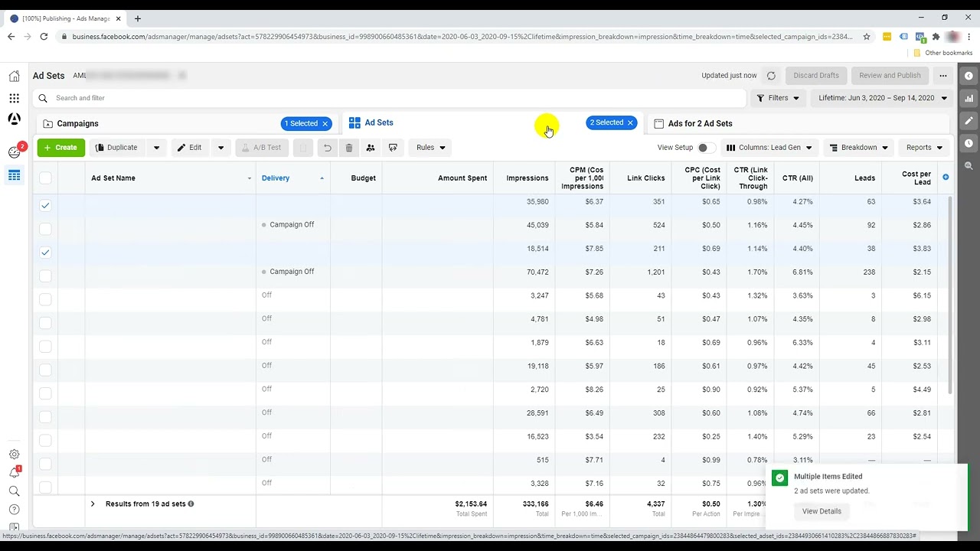Go back using browser back arrow
980x551 pixels.
pyautogui.click(x=11, y=36)
